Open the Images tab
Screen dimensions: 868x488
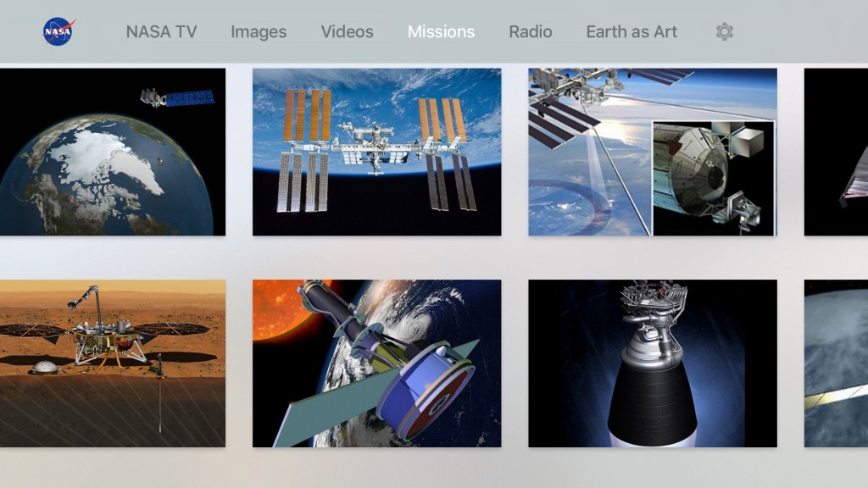[x=259, y=32]
